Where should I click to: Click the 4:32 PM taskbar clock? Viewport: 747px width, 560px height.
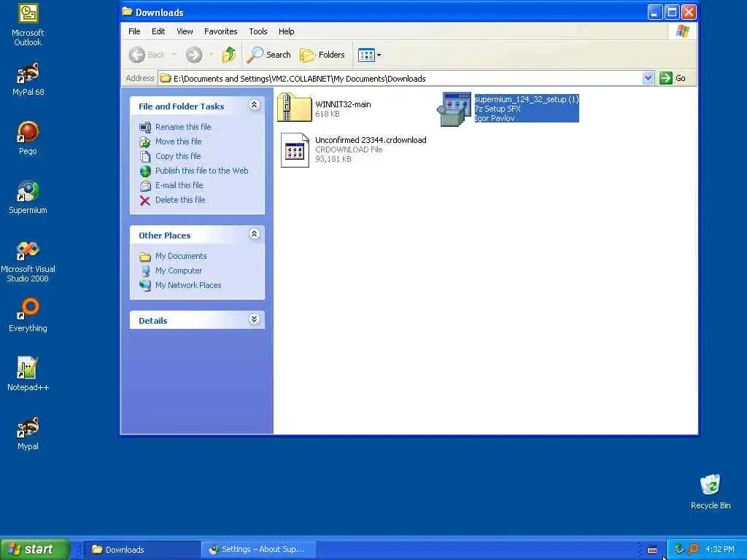click(719, 550)
